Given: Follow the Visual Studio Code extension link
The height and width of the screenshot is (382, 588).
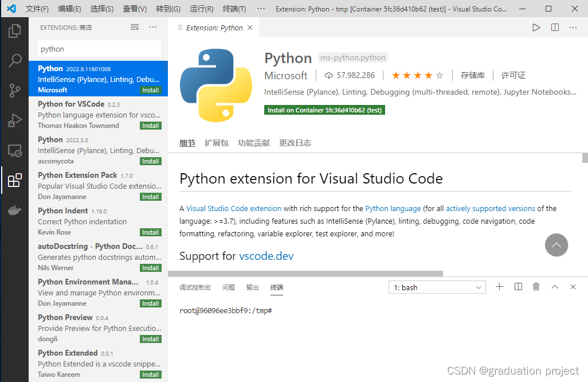Looking at the screenshot, I should 234,209.
